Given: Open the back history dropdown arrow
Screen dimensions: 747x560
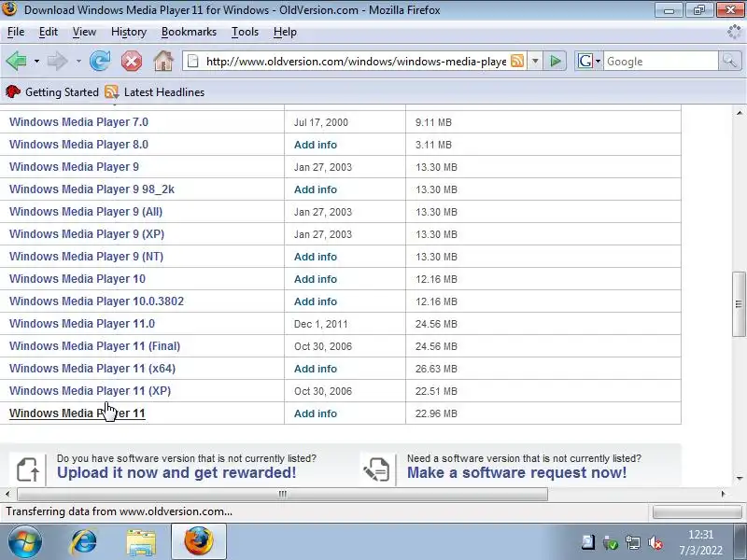Looking at the screenshot, I should (x=36, y=62).
